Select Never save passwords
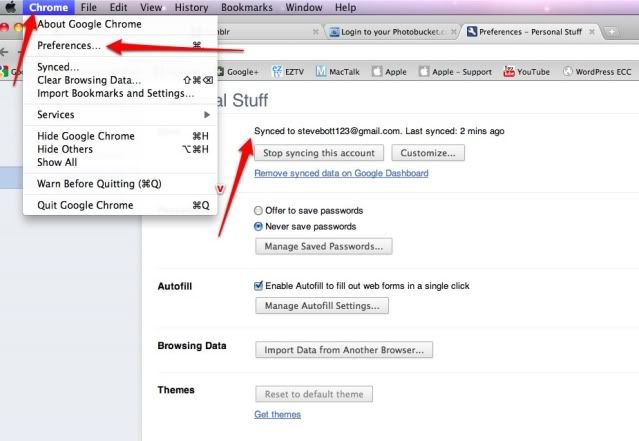This screenshot has width=639, height=441. tap(258, 227)
